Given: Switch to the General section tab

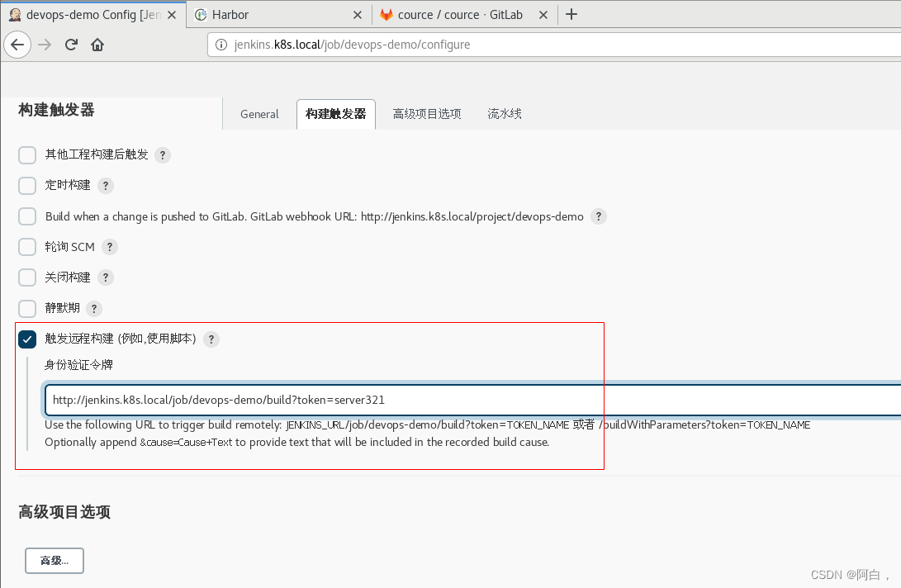Looking at the screenshot, I should (x=259, y=114).
